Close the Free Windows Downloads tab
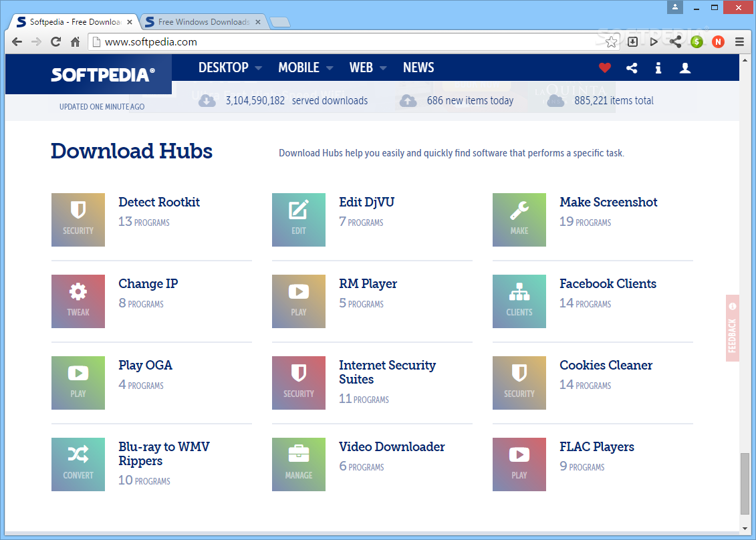This screenshot has height=540, width=756. [x=258, y=21]
